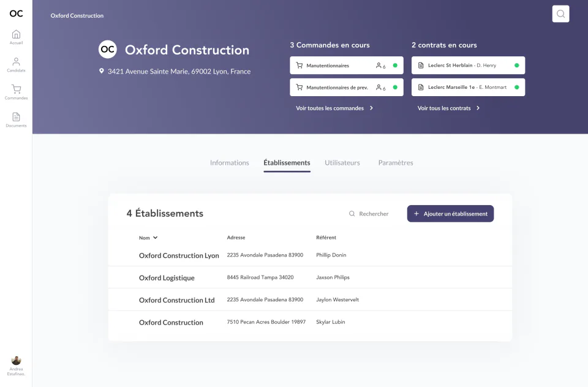Click the cart icon on Manutentionnaires card
This screenshot has width=588, height=387.
click(x=300, y=66)
